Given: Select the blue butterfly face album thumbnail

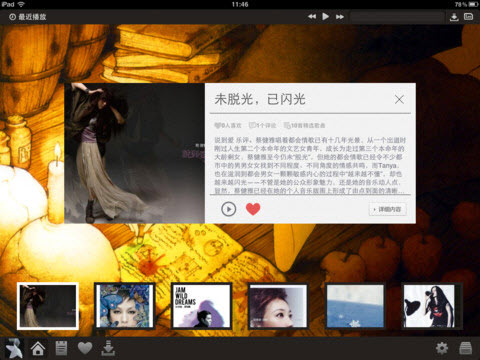Looking at the screenshot, I should [125, 306].
